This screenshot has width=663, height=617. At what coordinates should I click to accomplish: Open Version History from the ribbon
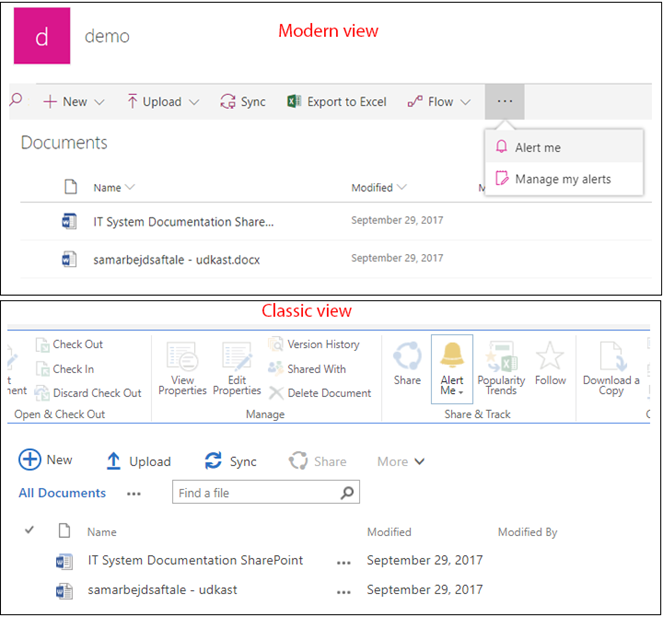314,344
